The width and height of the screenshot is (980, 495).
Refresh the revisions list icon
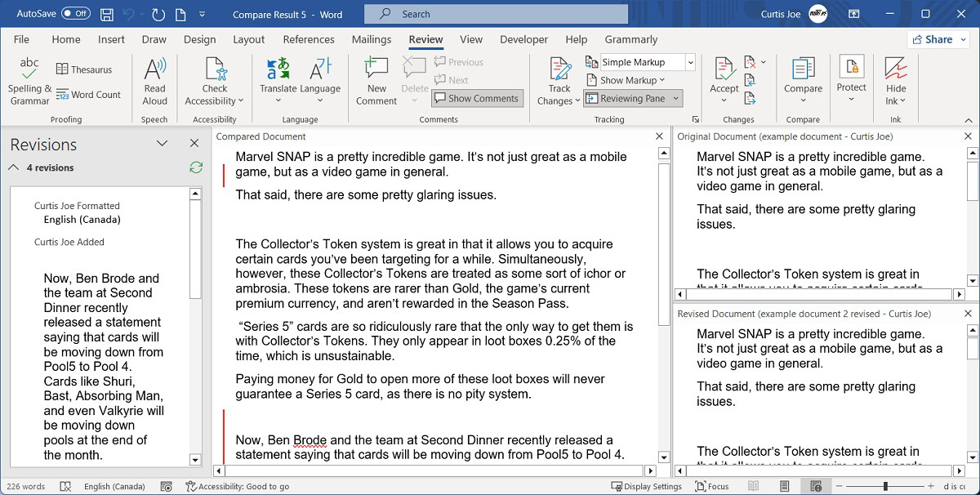pyautogui.click(x=195, y=167)
